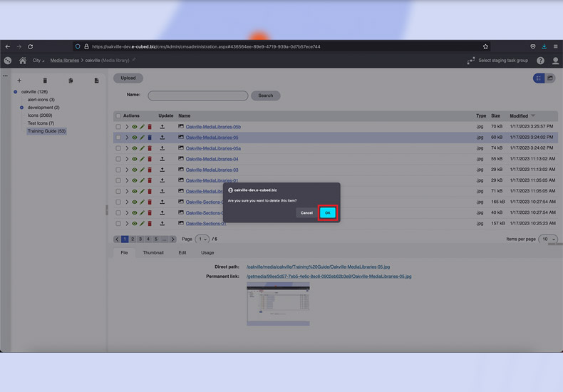
Task: Click the trash icon above the folder tree
Action: (x=45, y=81)
